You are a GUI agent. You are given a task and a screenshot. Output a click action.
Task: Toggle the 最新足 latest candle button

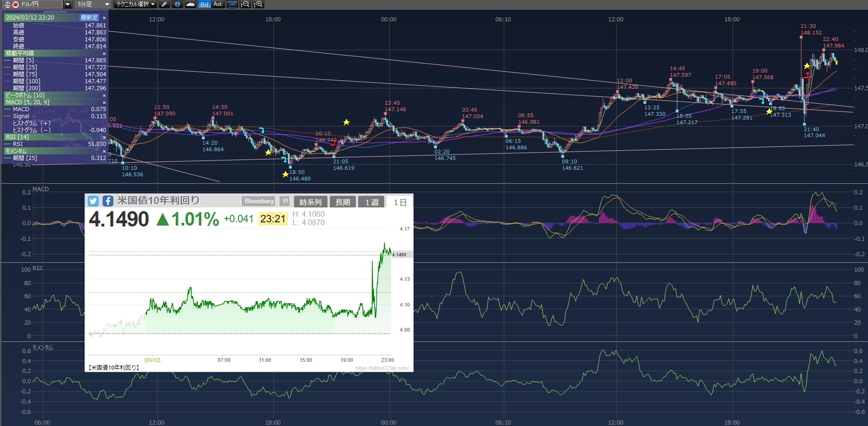pyautogui.click(x=89, y=18)
